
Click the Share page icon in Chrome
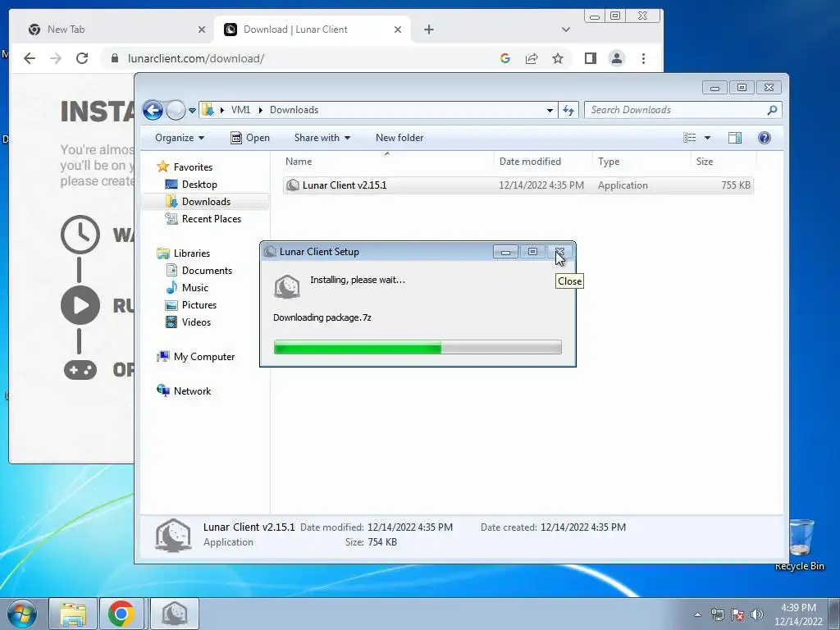(532, 58)
